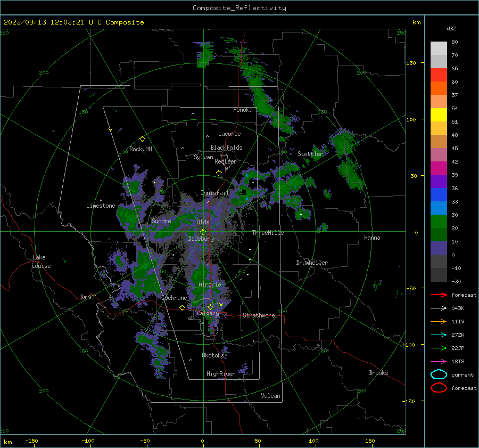Click the -100 tick on bottom axis
This screenshot has width=479, height=448.
point(88,441)
